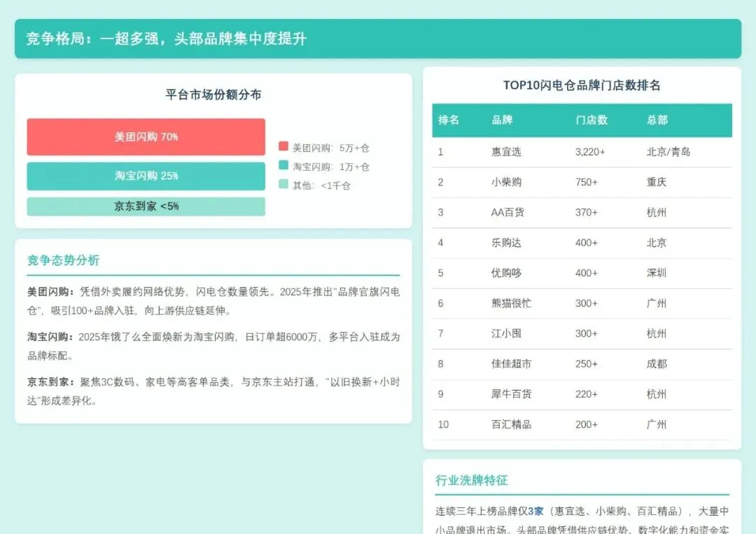Select store count cell 250+

point(587,364)
